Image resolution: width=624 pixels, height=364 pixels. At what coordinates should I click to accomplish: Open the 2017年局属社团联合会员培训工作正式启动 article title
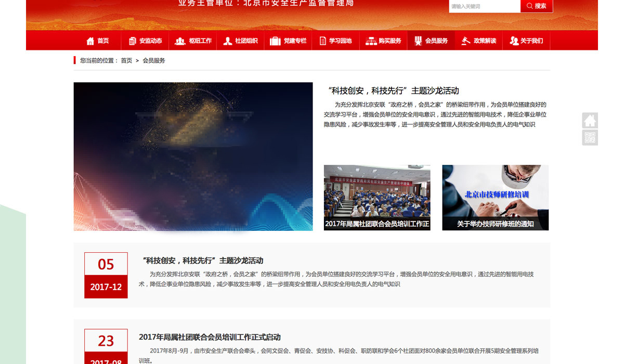pyautogui.click(x=210, y=337)
